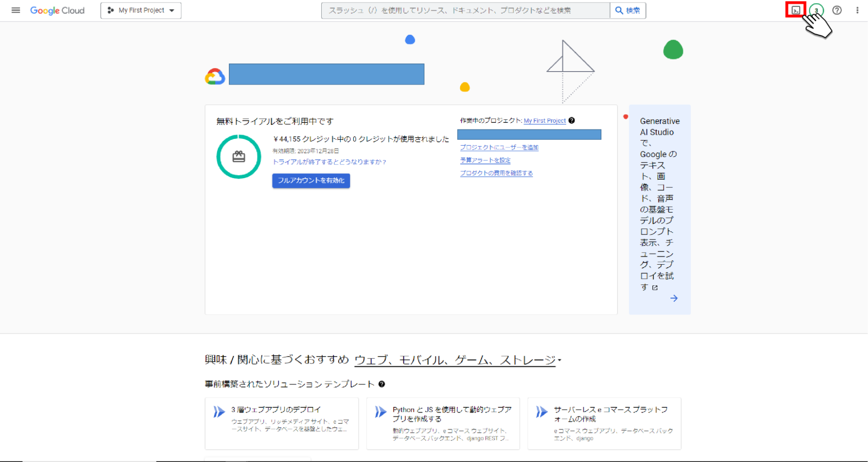This screenshot has width=868, height=462.
Task: Activate Cloud Shell terminal icon
Action: click(x=795, y=10)
